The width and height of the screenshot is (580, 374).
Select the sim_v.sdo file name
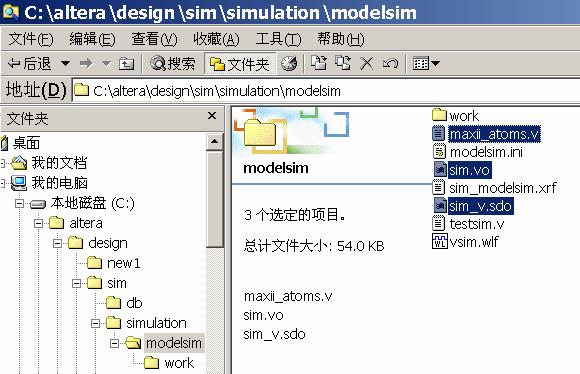[480, 206]
